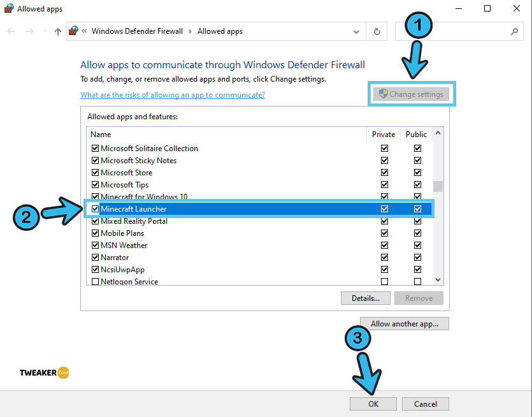Viewport: 532px width, 417px height.
Task: Toggle the Microsoft Sticky Notes checkbox
Action: coord(96,160)
